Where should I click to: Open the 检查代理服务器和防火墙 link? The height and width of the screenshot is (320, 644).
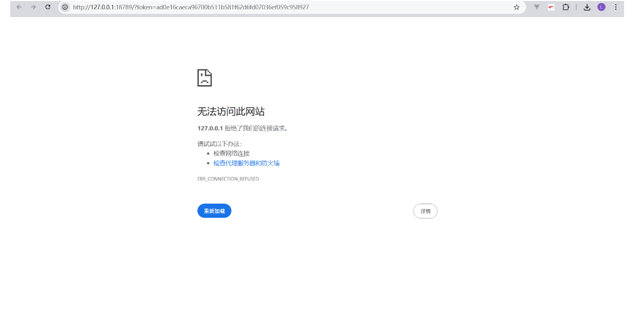[246, 163]
